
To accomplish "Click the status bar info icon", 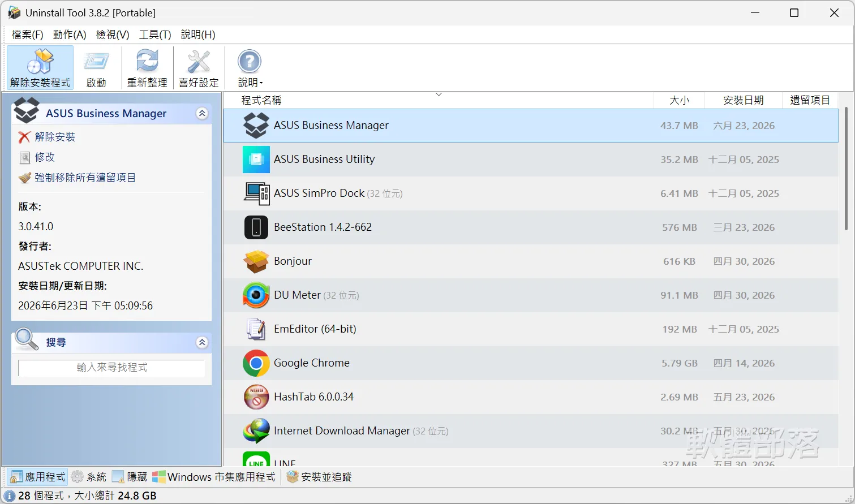I will (x=9, y=496).
